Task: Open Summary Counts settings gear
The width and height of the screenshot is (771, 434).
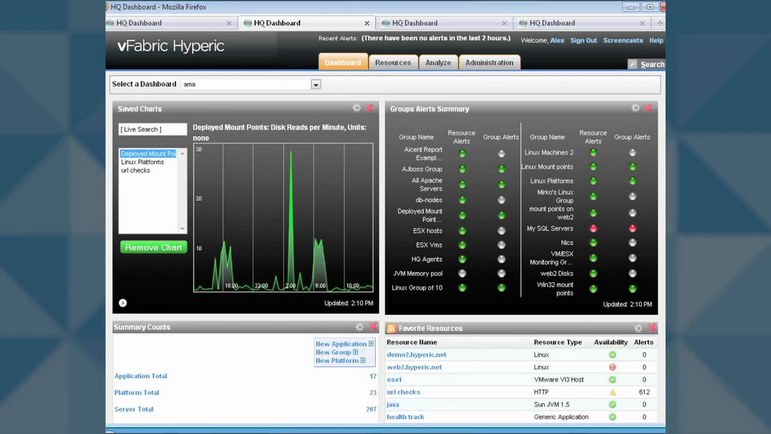Action: 359,327
